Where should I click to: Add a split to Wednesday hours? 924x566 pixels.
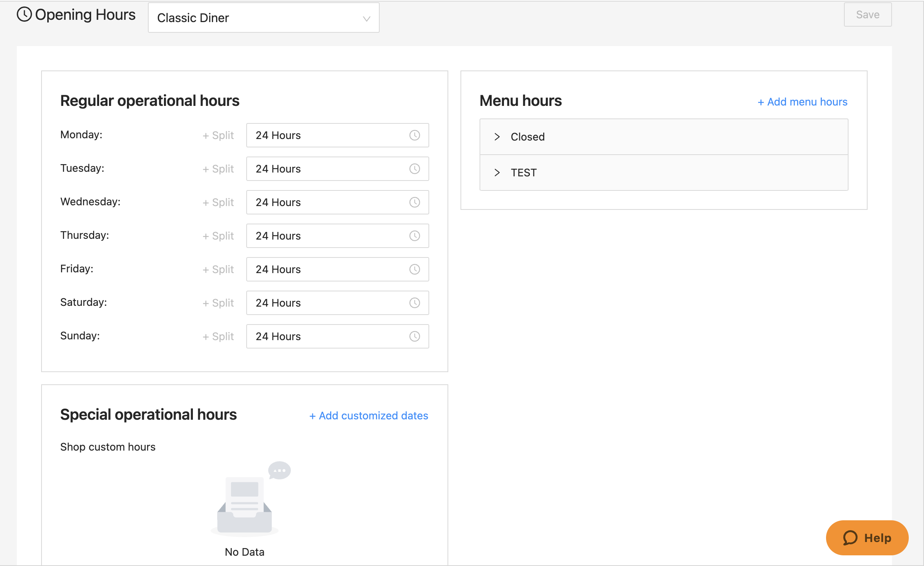coord(218,203)
